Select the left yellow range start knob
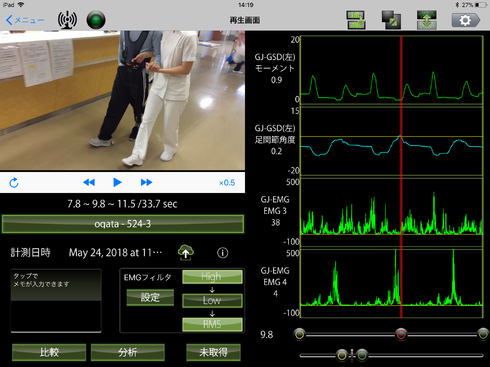 coord(300,334)
